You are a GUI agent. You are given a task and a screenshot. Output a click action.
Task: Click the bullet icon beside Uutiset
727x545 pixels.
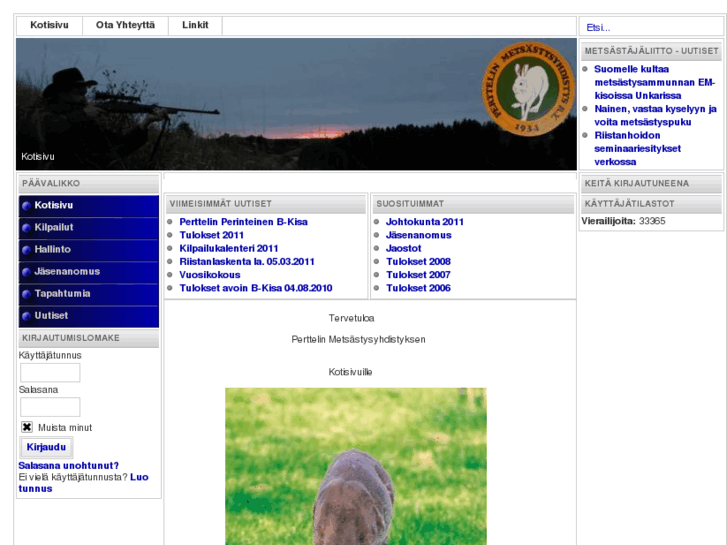pyautogui.click(x=26, y=315)
